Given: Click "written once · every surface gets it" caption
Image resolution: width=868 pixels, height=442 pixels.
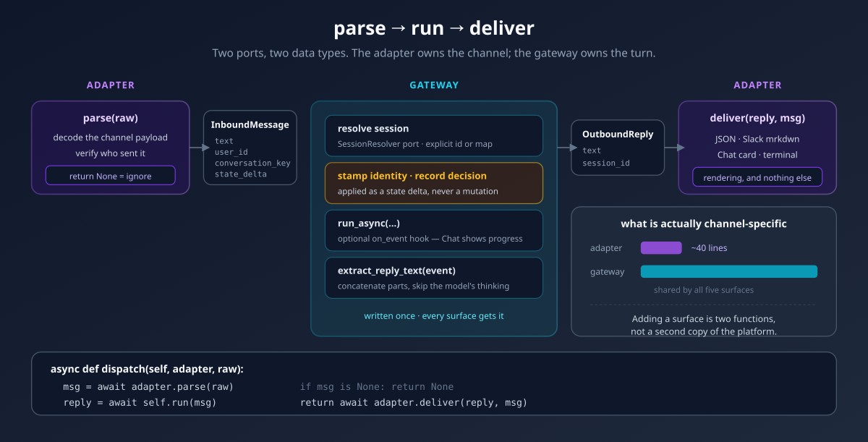Looking at the screenshot, I should tap(434, 316).
